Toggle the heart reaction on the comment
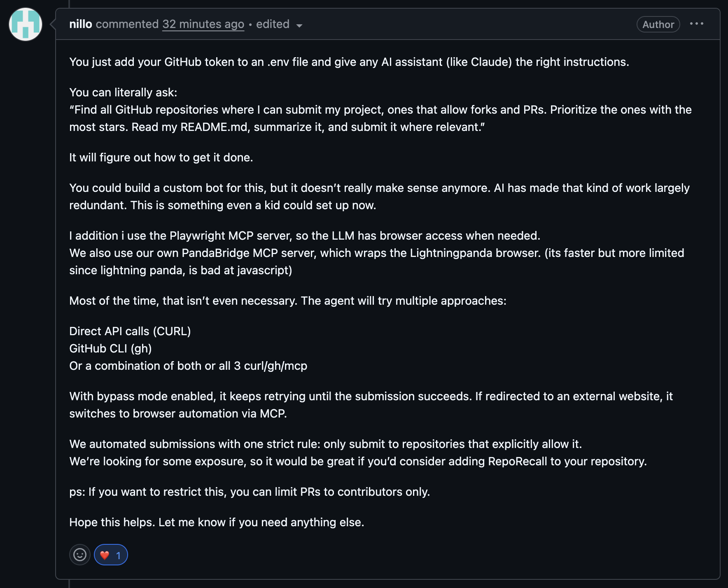 pyautogui.click(x=111, y=555)
